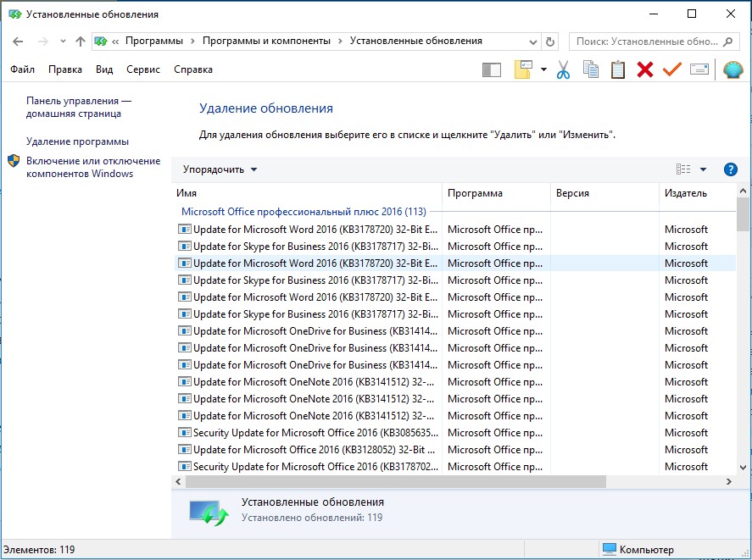
Task: Collapse 'Microsoft Office профессиональный плюс 2016 (113)' group
Action: [304, 212]
